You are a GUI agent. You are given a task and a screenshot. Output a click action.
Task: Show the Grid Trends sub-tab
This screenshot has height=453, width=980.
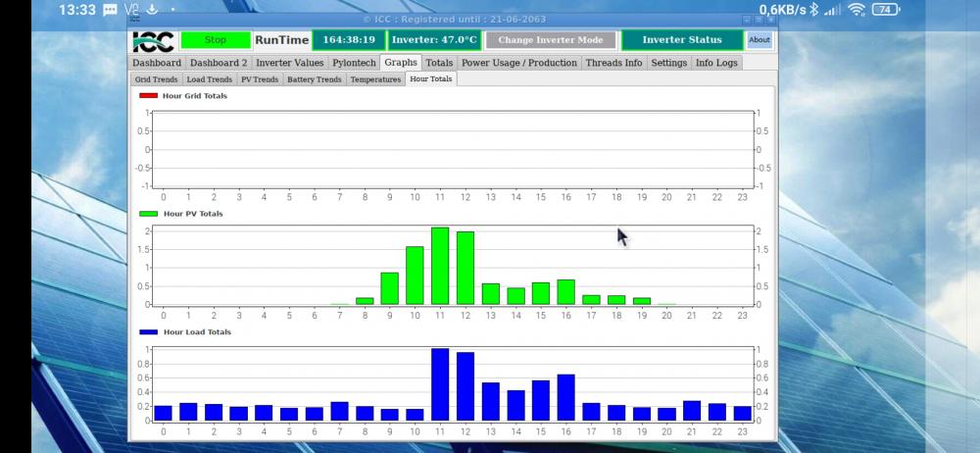pyautogui.click(x=156, y=79)
